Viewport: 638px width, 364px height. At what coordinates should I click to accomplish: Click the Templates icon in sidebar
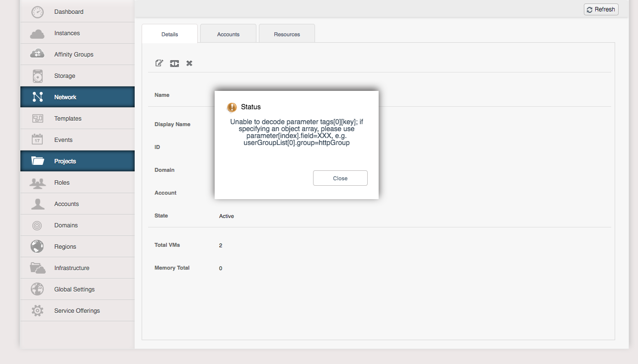coord(37,119)
